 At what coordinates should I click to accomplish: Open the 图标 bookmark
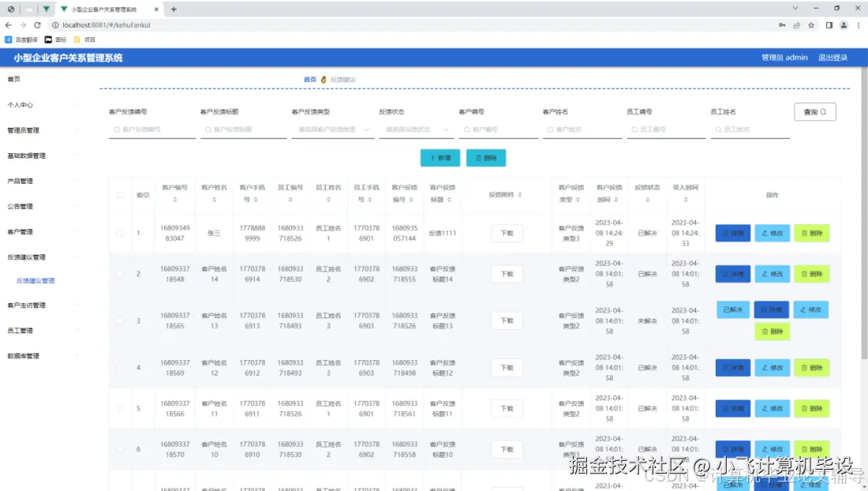pos(55,39)
